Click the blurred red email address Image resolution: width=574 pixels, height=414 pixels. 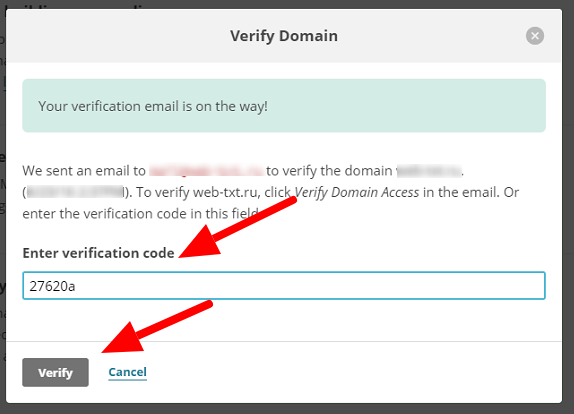pyautogui.click(x=207, y=171)
